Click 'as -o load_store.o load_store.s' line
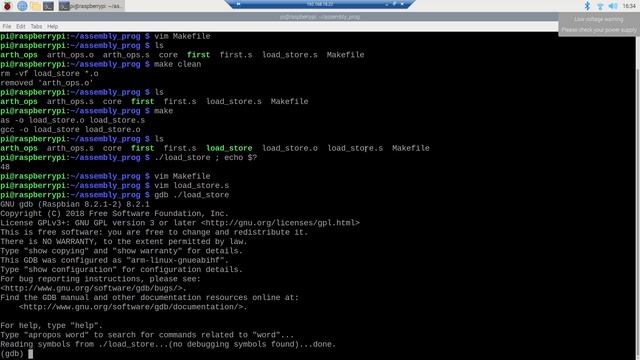This screenshot has height=360, width=640. 73,120
